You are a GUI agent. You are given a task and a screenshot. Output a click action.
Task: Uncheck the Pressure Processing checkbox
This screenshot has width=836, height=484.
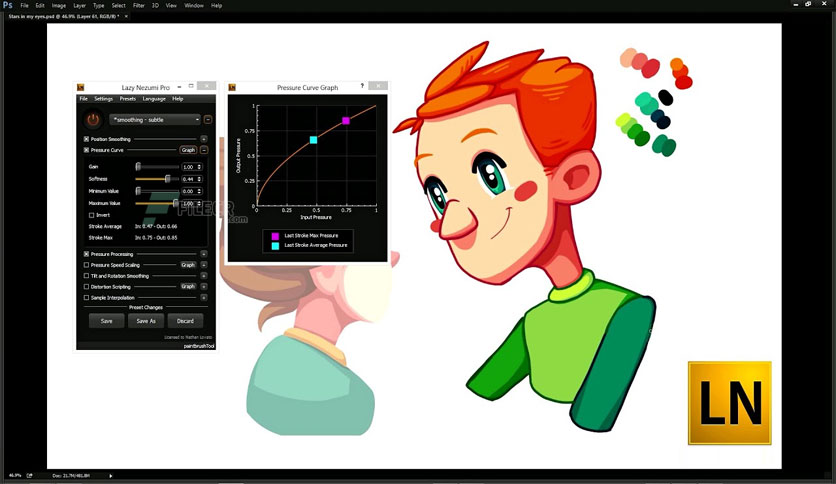coord(86,254)
